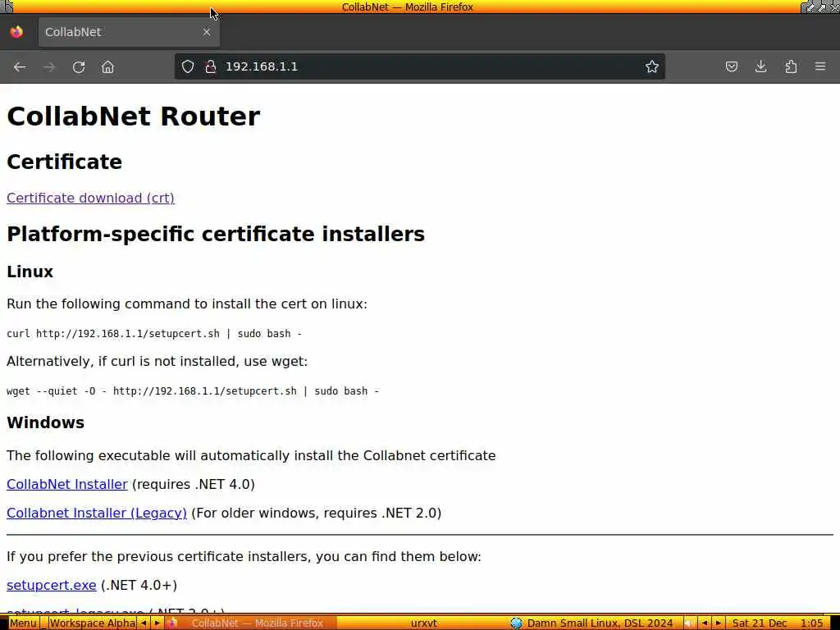Click the wget --quiet command text
This screenshot has height=630, width=840.
193,391
